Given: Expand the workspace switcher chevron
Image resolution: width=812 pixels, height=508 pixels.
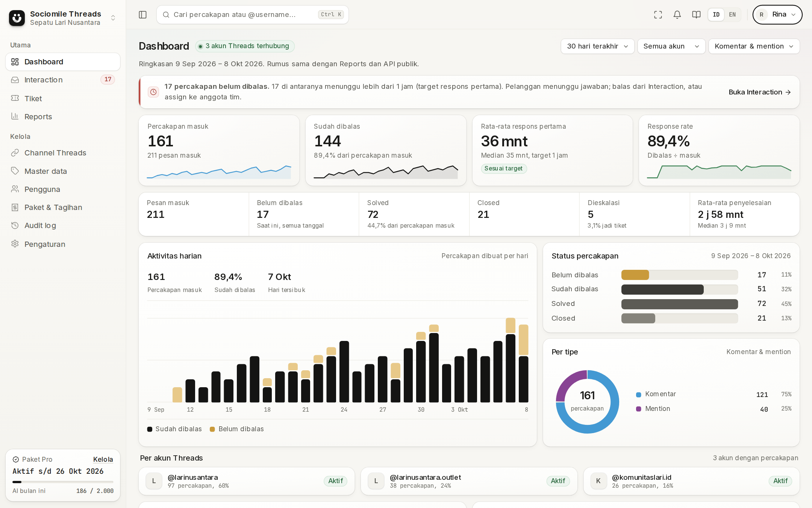Looking at the screenshot, I should click(113, 18).
